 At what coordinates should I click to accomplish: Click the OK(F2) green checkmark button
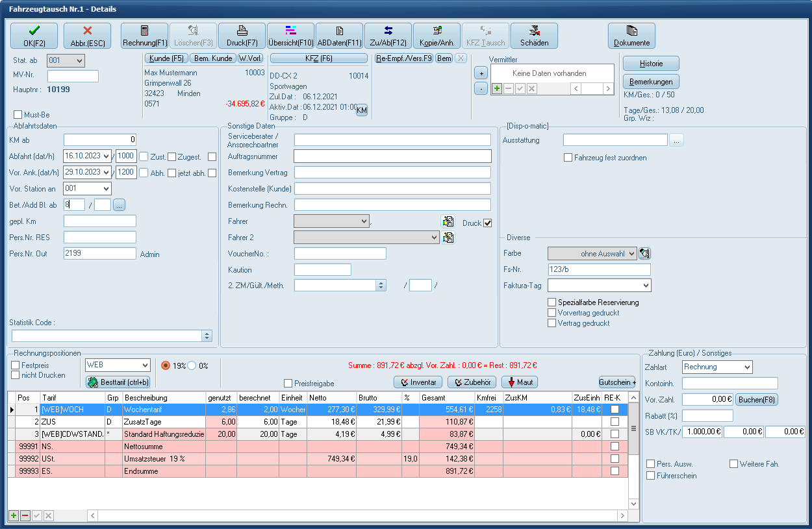pos(34,36)
